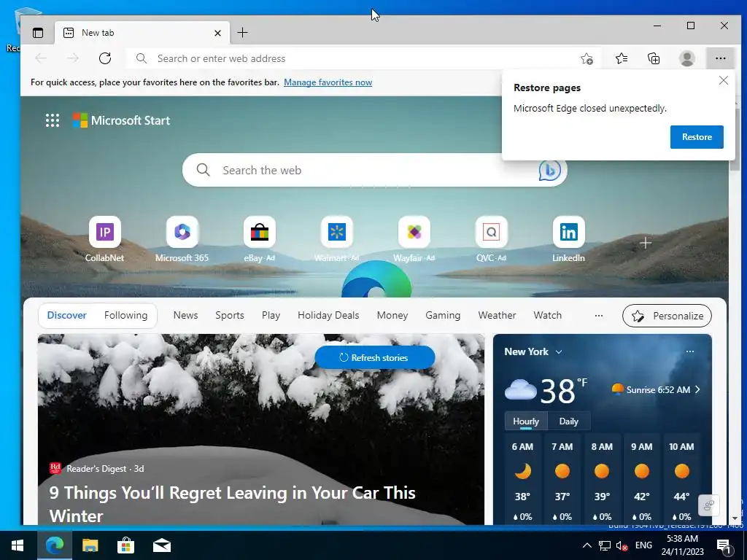Viewport: 747px width, 560px height.
Task: Click the feedback icon near the scrollbar
Action: [708, 505]
